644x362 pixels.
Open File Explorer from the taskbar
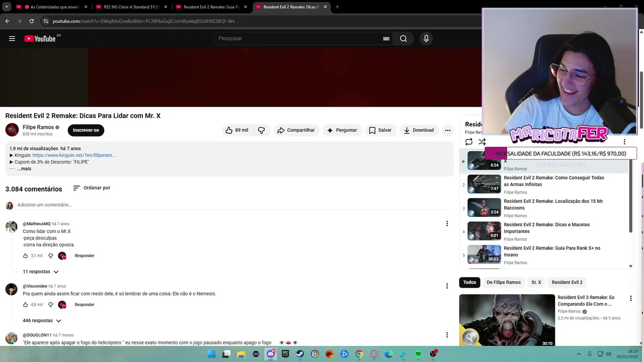pos(241,354)
